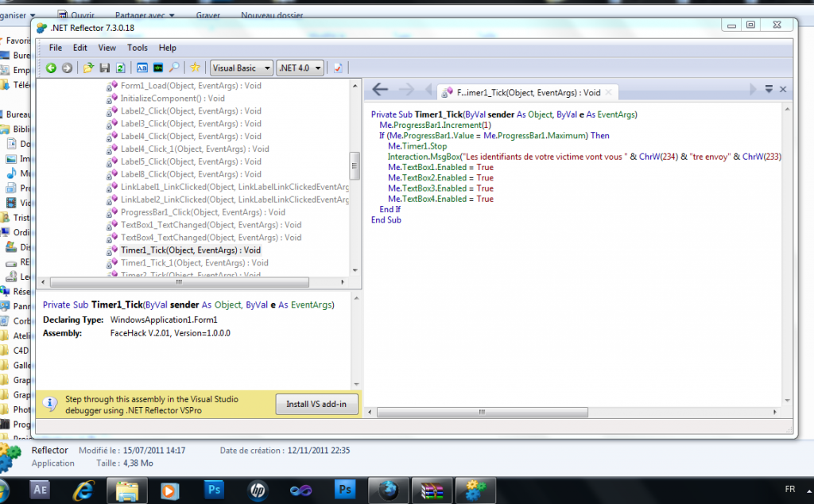Click the yellow star Bookmarks icon

point(196,68)
